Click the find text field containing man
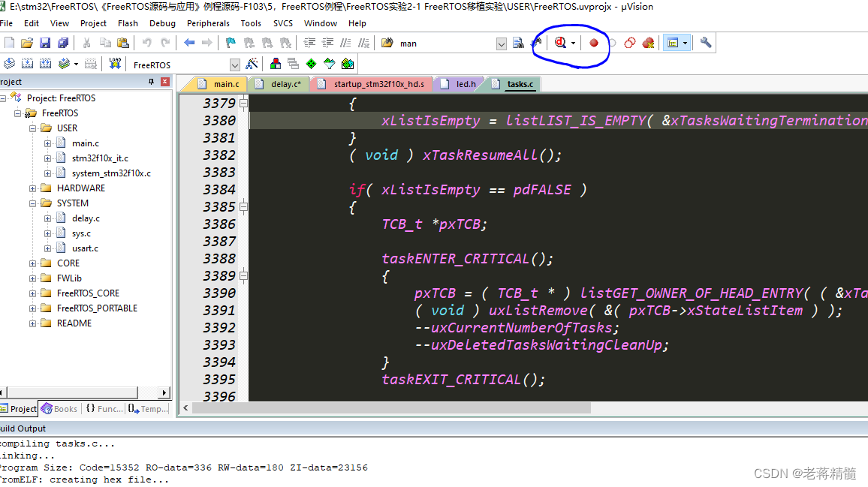This screenshot has width=868, height=487. tap(446, 44)
